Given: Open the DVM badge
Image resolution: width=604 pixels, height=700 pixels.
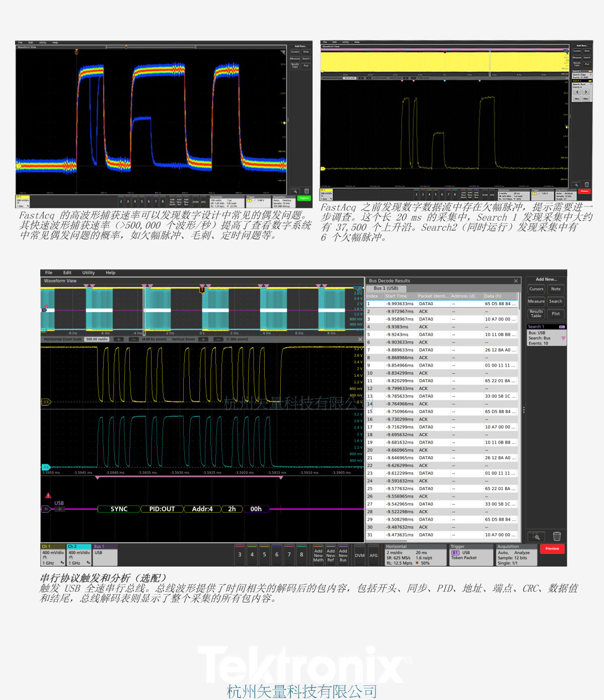Looking at the screenshot, I should tap(359, 555).
